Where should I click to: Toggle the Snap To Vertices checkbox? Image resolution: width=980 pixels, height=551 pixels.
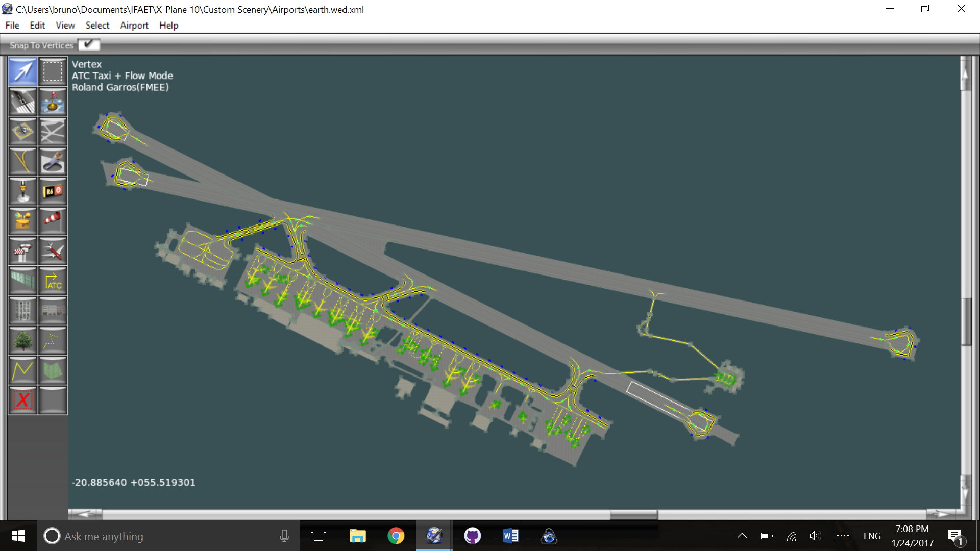point(89,45)
